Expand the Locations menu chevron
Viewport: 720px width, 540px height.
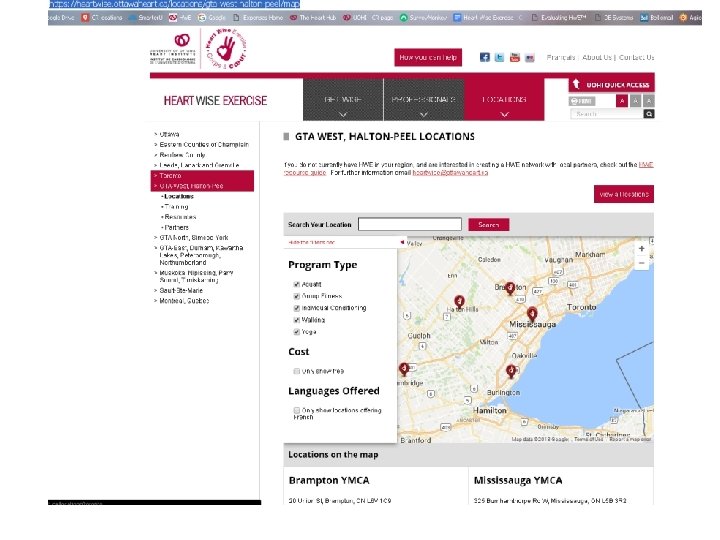pos(504,114)
